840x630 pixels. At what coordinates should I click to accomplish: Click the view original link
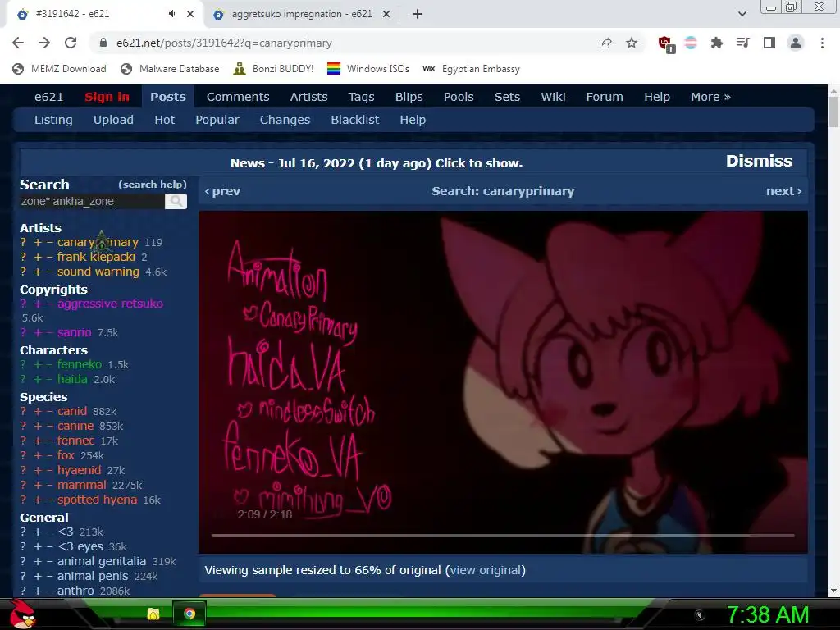[x=486, y=570]
